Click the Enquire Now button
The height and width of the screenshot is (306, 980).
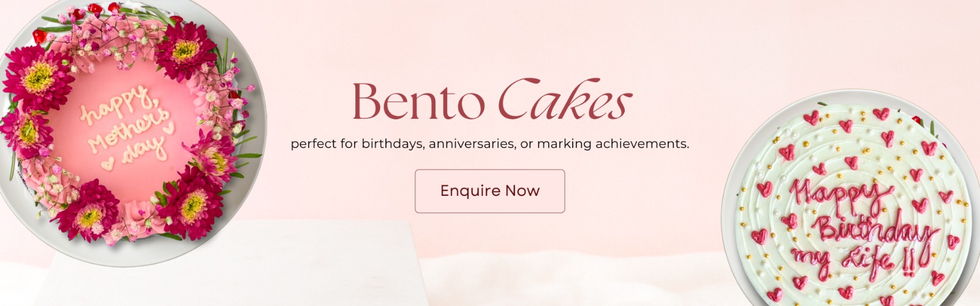489,191
